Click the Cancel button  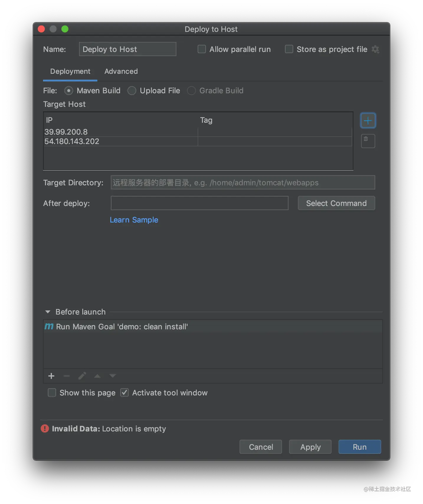click(261, 447)
